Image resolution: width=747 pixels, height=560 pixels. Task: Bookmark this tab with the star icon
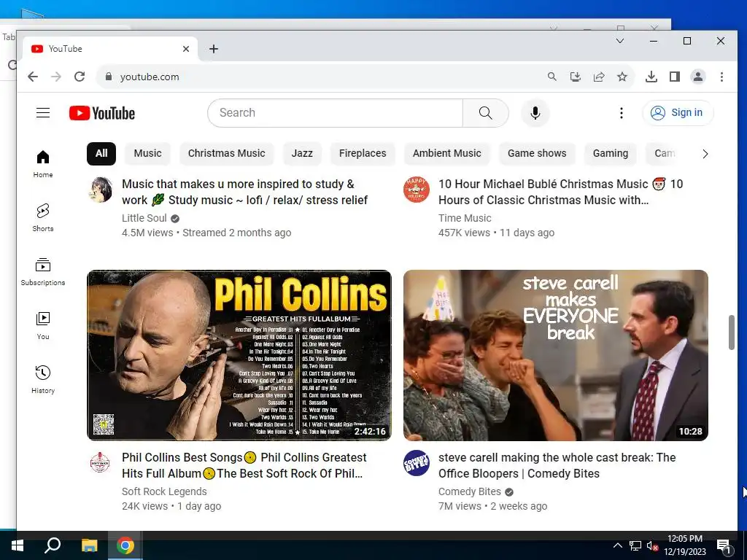tap(622, 77)
